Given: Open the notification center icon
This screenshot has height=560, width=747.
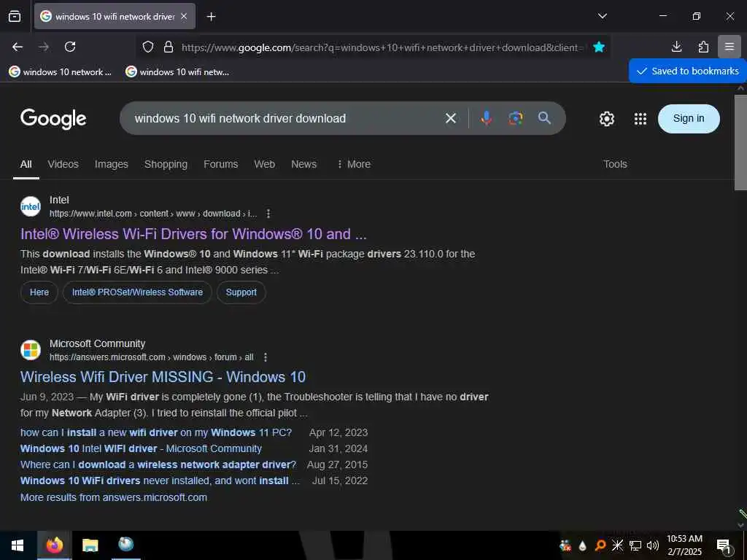Looking at the screenshot, I should [x=724, y=546].
